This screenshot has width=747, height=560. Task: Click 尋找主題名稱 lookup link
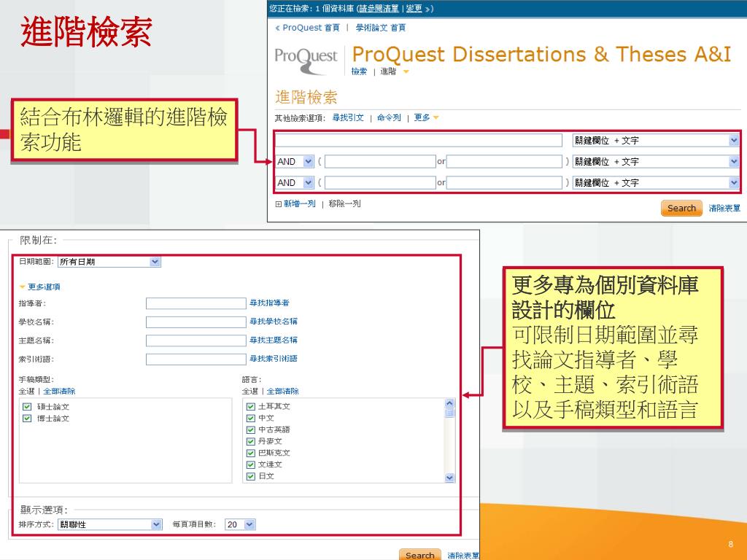click(274, 340)
